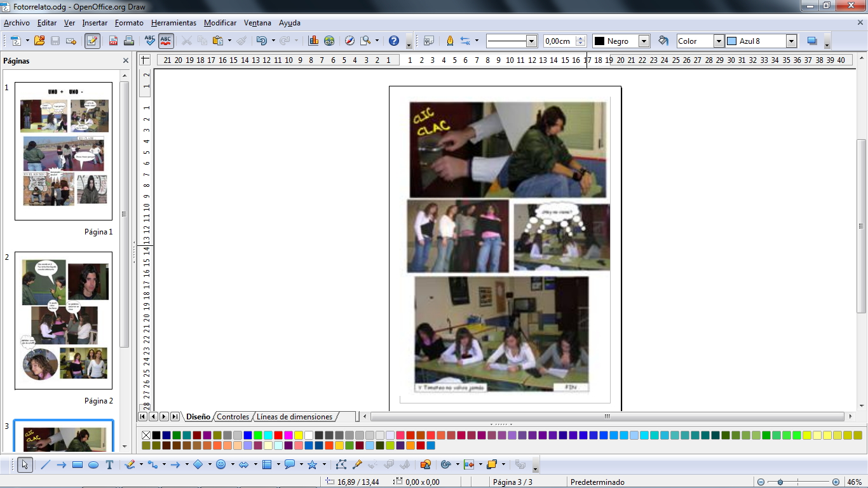The width and height of the screenshot is (868, 488).
Task: Switch to the Controles layer tab
Action: [233, 417]
